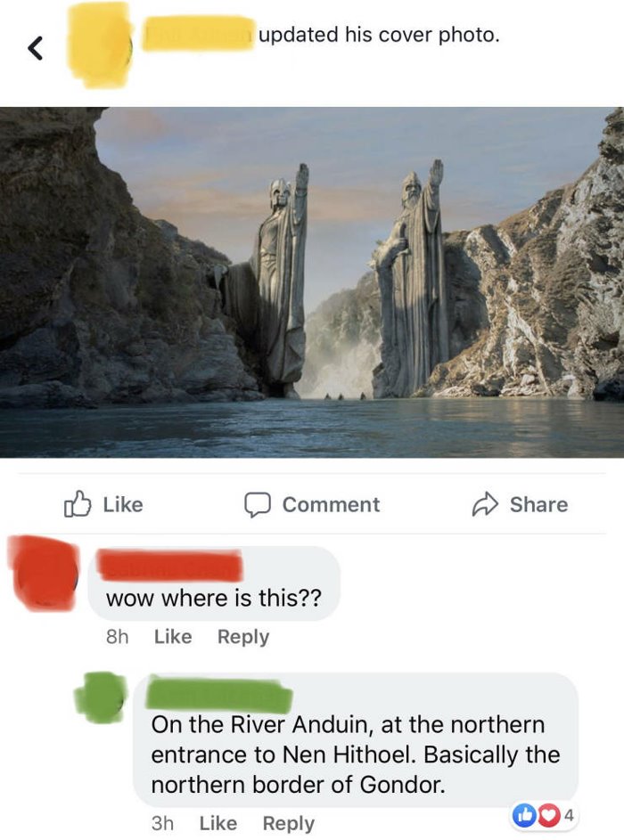
Task: Open the red-covered commenter name link
Action: pos(171,565)
